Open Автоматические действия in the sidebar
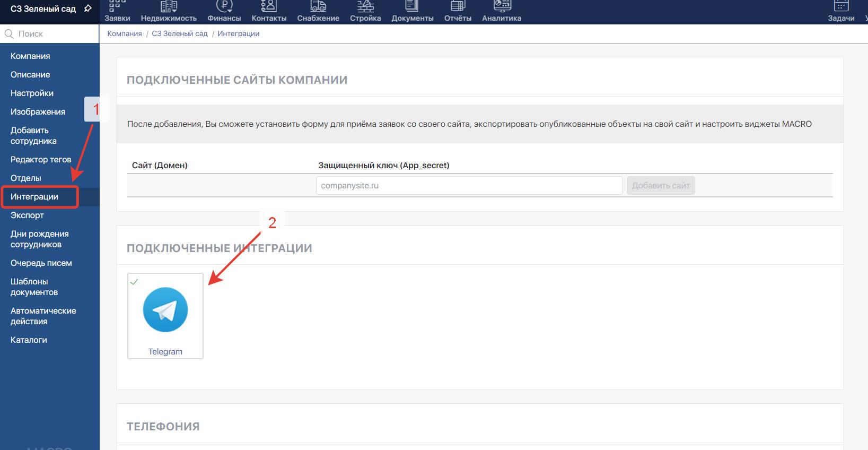The height and width of the screenshot is (450, 868). click(43, 316)
